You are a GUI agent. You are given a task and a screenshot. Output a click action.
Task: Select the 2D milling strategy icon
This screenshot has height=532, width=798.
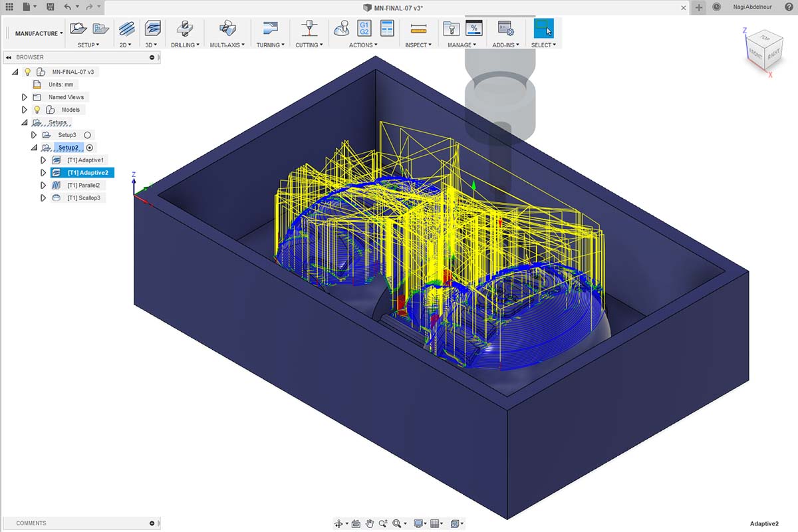(x=126, y=29)
